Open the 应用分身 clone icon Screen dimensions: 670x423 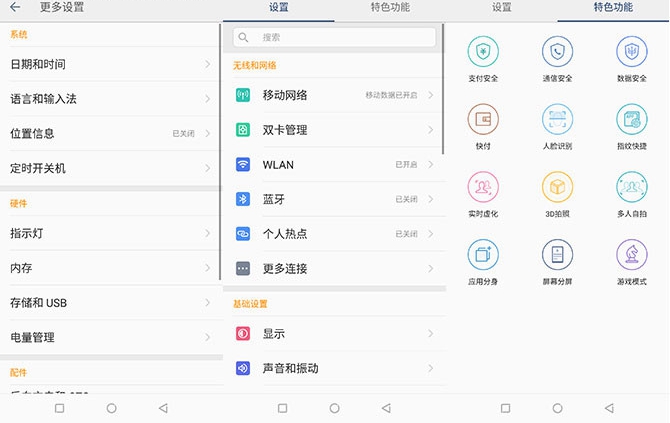pos(483,255)
